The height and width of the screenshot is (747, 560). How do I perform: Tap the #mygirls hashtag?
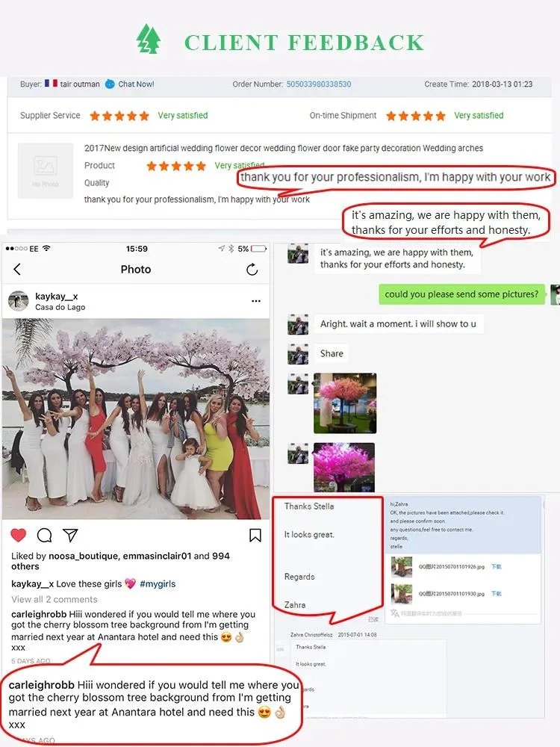coord(158,583)
